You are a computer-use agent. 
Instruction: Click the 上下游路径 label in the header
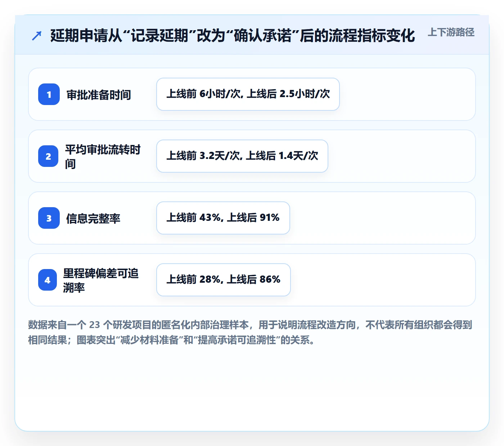point(451,32)
